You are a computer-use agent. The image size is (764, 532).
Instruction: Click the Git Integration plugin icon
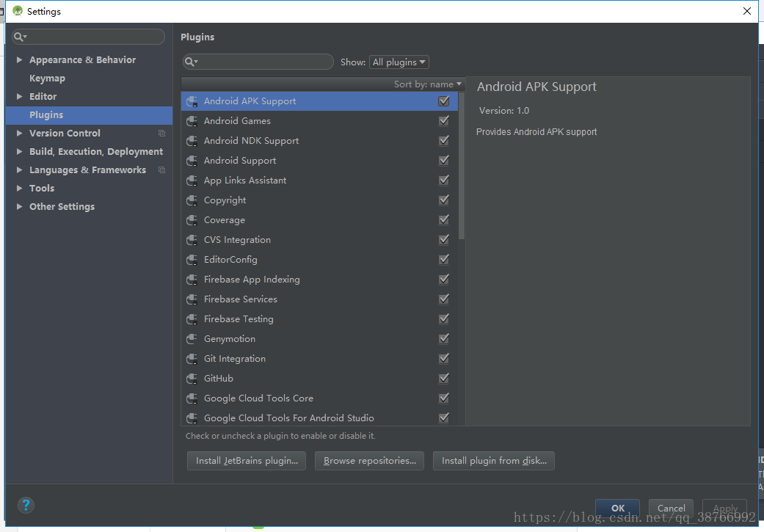(x=192, y=359)
